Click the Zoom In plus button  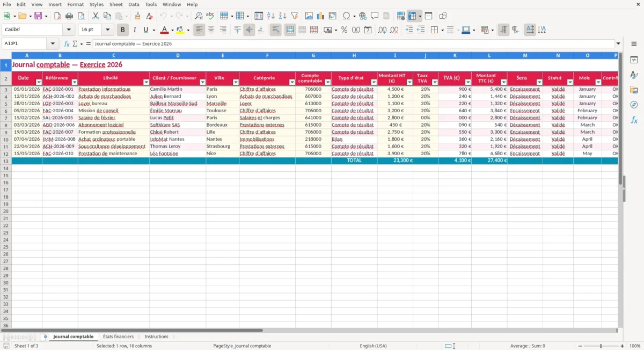(623, 346)
